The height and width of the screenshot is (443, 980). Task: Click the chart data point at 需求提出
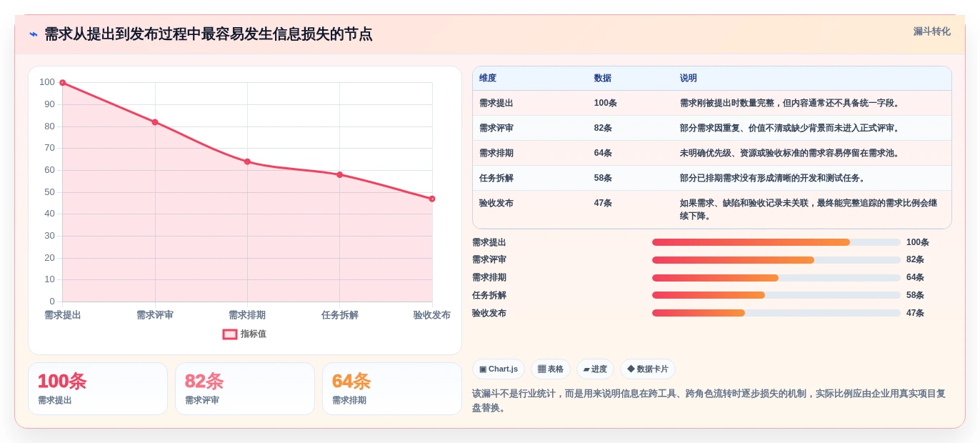pyautogui.click(x=63, y=83)
